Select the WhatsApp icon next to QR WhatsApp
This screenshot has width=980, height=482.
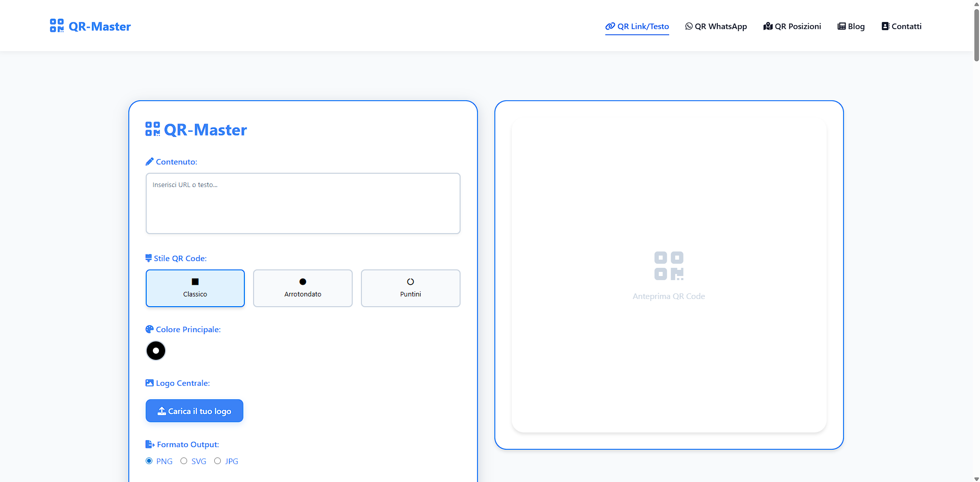pyautogui.click(x=688, y=26)
